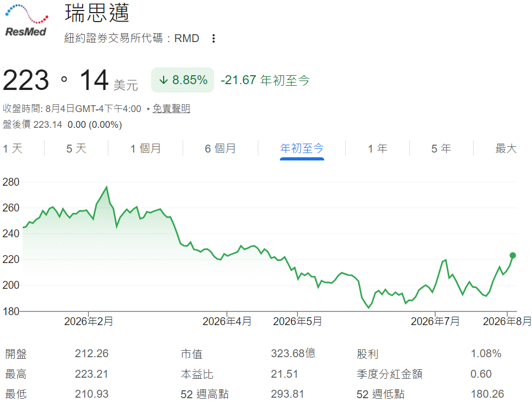The image size is (532, 404).
Task: Switch to the 1 天 range tab
Action: [13, 148]
